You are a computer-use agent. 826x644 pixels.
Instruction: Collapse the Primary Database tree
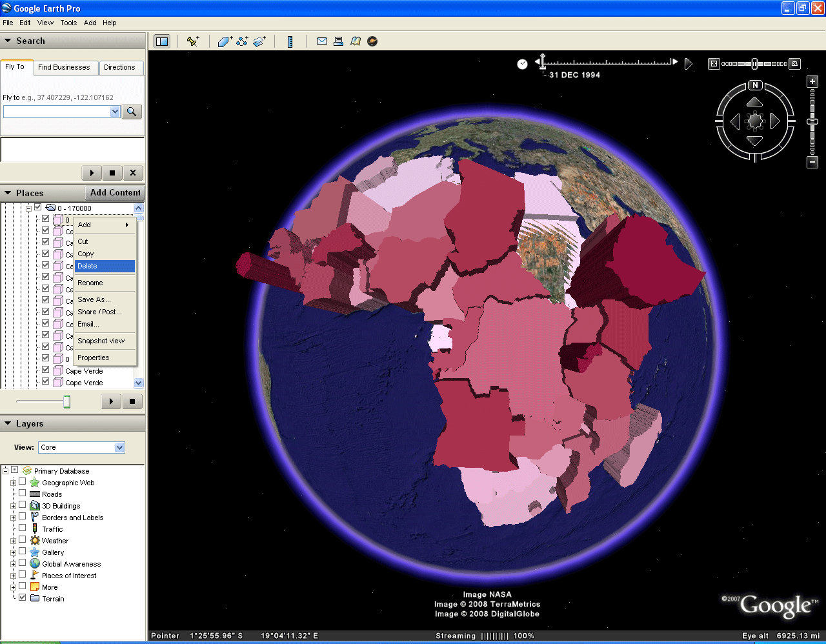tap(6, 470)
